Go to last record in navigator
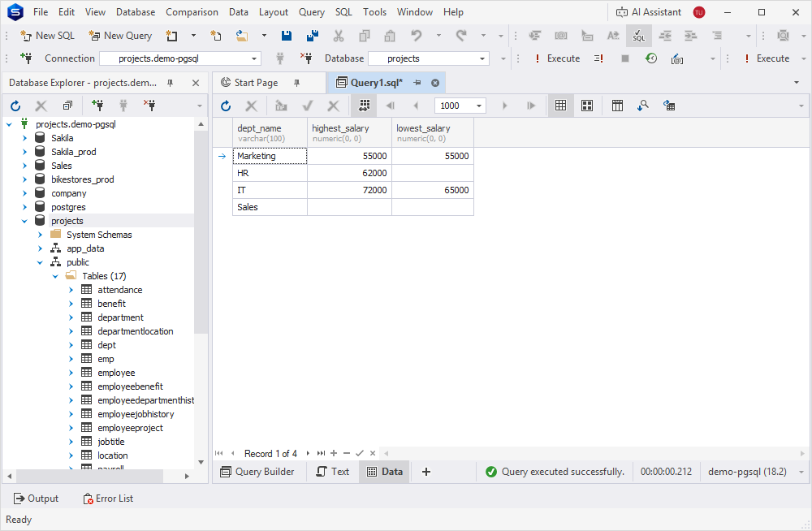The height and width of the screenshot is (531, 812). point(321,454)
